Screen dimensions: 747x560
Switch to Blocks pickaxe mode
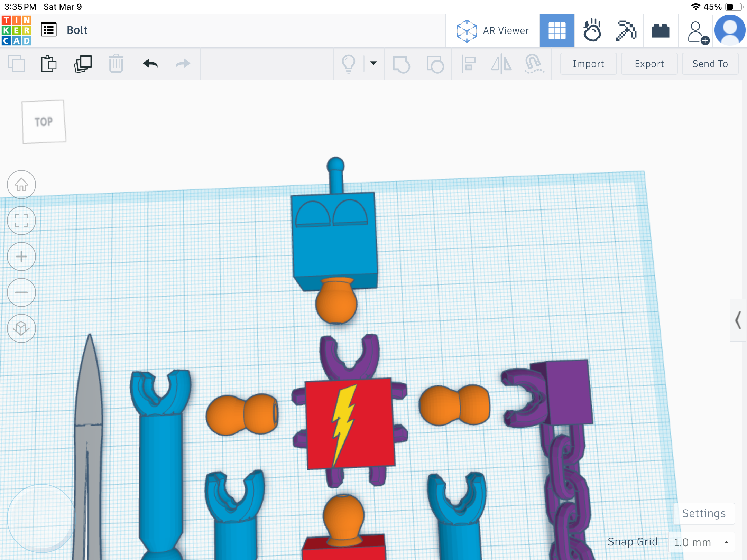(626, 30)
